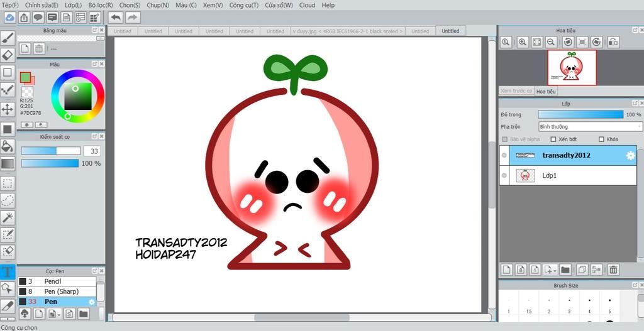This screenshot has width=644, height=331.
Task: Delete the selected layer with trash icon
Action: click(x=613, y=269)
